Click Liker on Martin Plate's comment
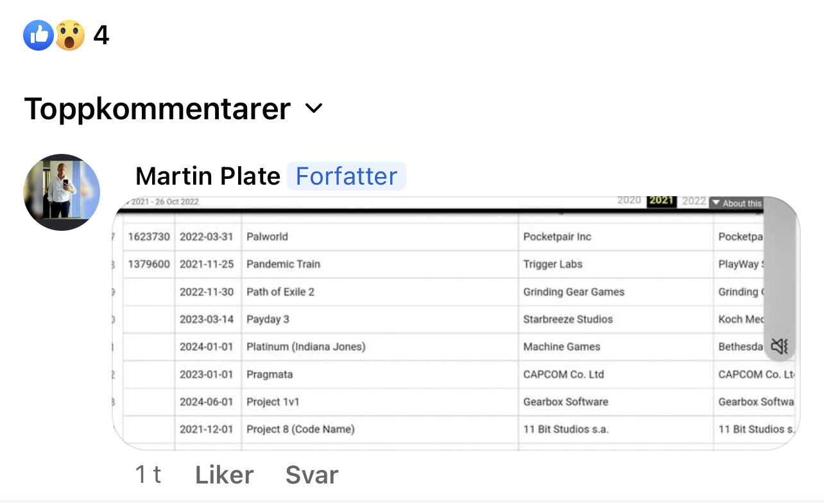Screen dimensions: 824x504 [x=225, y=475]
